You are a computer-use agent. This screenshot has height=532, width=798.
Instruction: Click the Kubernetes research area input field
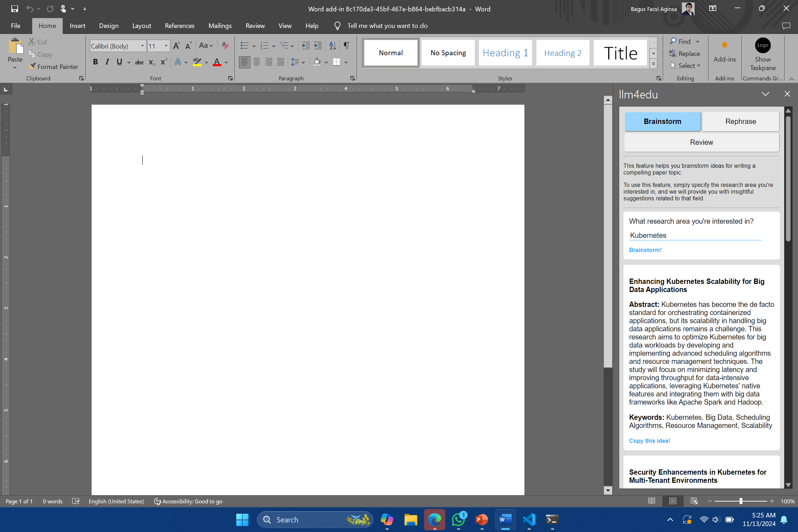[695, 235]
